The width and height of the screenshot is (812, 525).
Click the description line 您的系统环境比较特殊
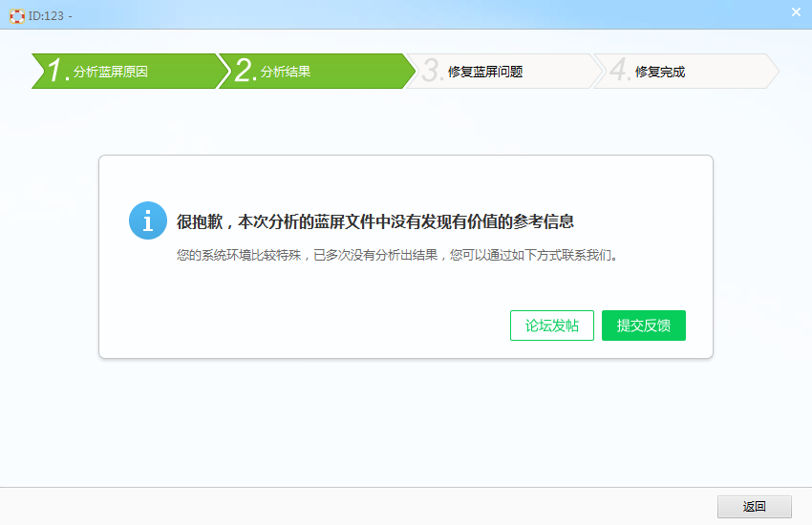click(x=397, y=255)
